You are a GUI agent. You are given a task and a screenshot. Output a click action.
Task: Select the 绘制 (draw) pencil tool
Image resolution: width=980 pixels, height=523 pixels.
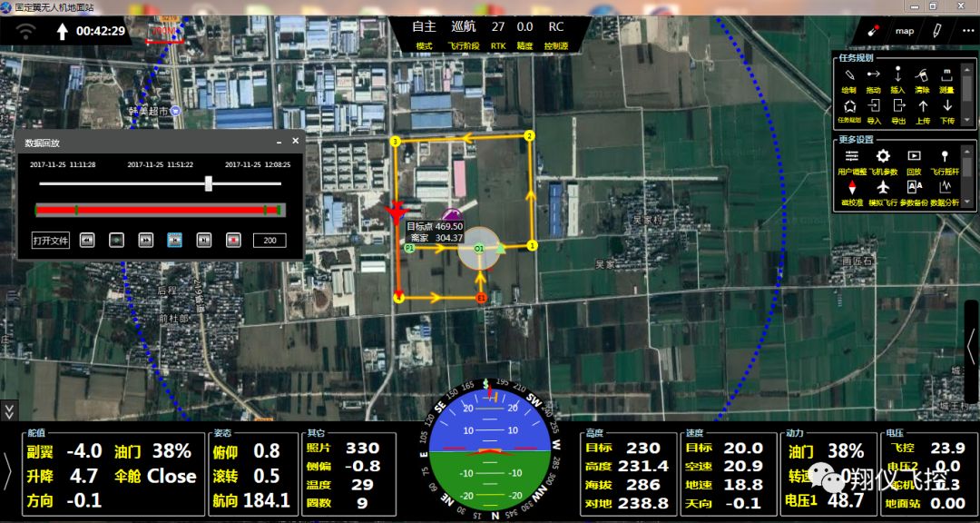click(x=849, y=76)
